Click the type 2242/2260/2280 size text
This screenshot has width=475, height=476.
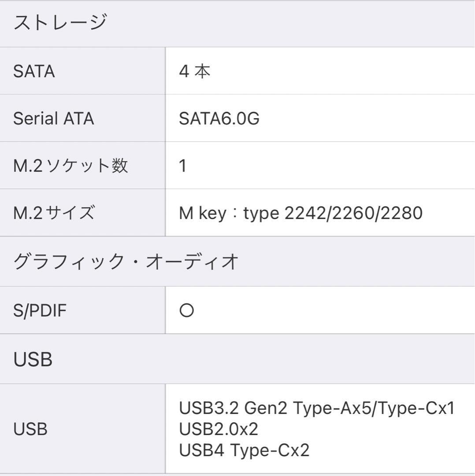point(333,213)
